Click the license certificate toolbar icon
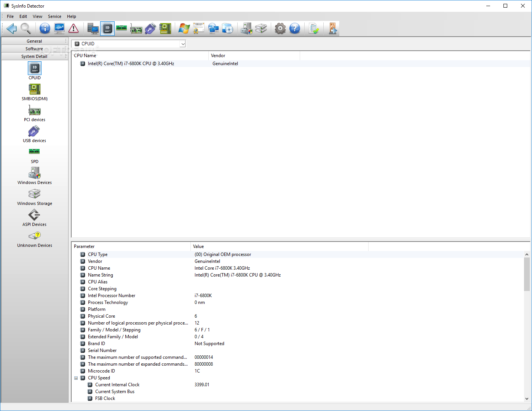532x411 pixels. click(199, 29)
